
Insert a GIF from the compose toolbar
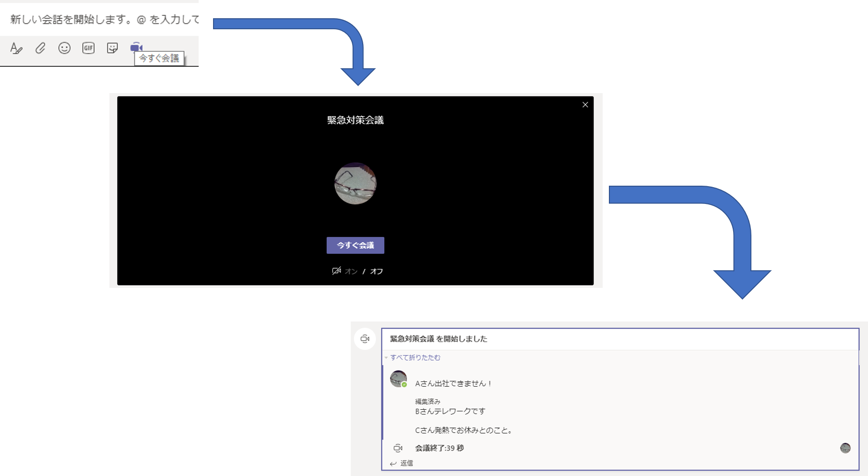(88, 48)
